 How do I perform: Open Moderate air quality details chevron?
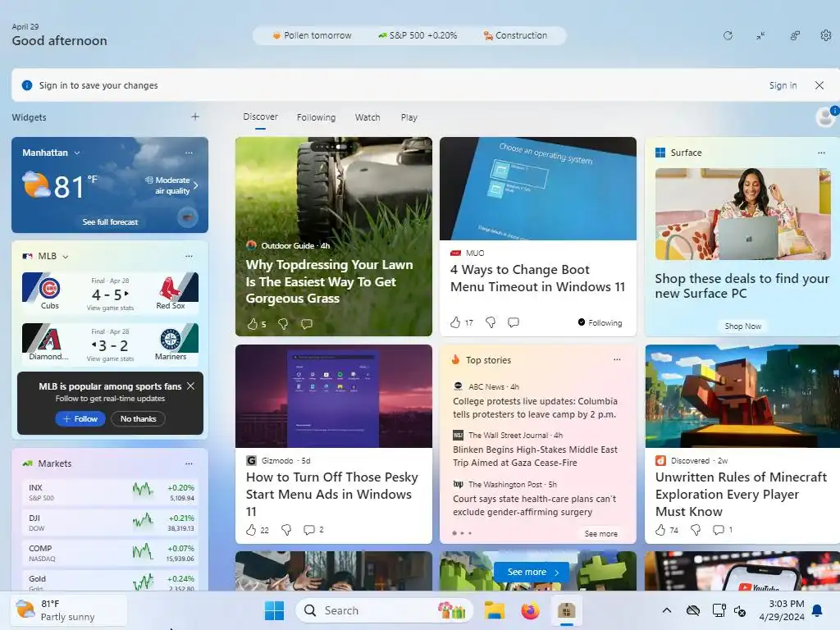pos(195,185)
